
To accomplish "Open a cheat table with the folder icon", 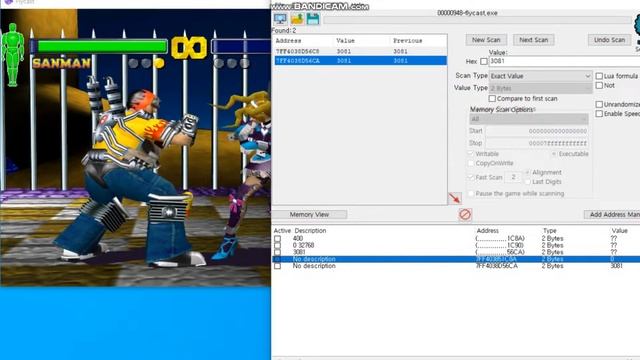I will 297,19.
